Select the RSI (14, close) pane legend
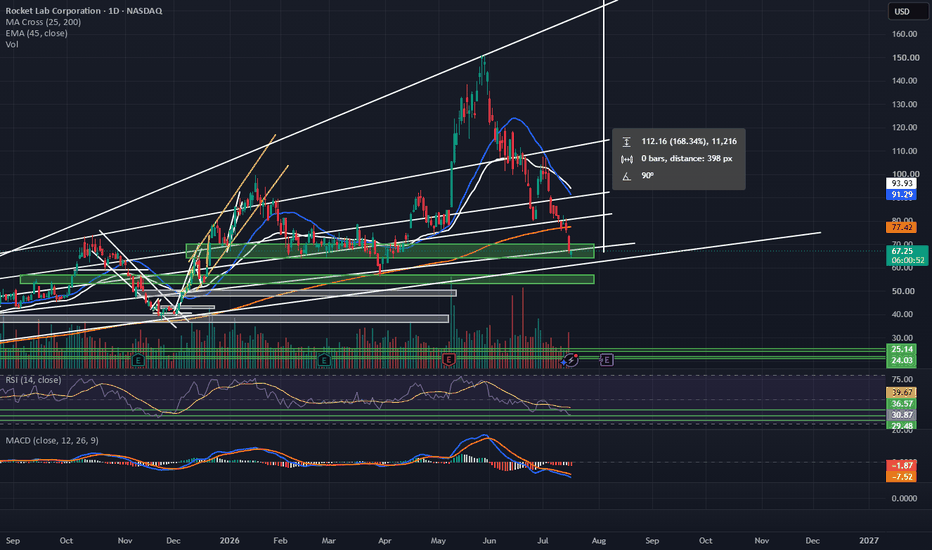Screen dimensions: 932x550 (x=33, y=379)
